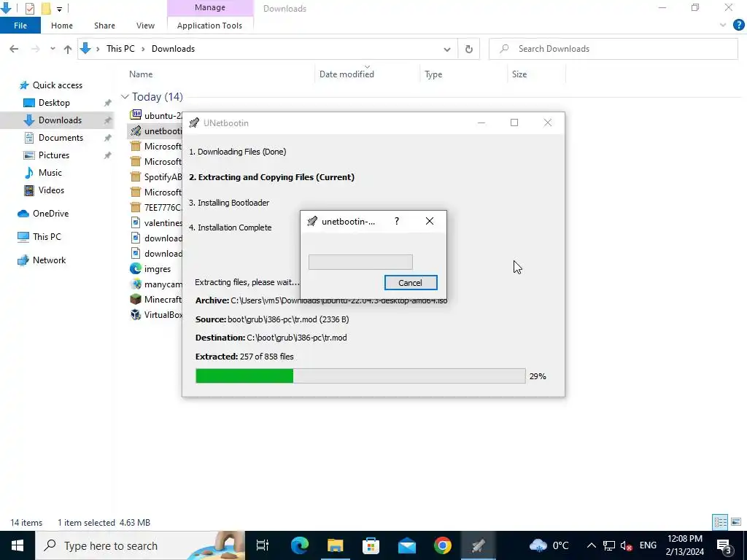747x560 pixels.
Task: Open Pictures in the navigation pane
Action: [54, 155]
